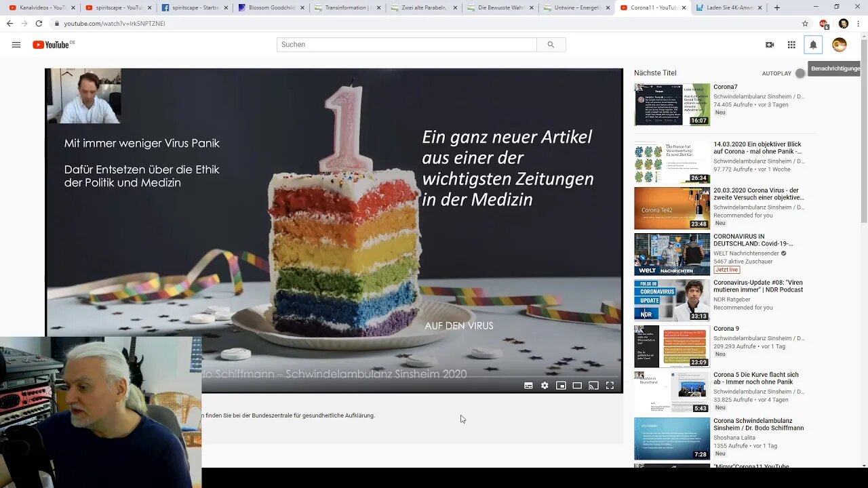Switch to Blossom Goodchild tab
868x488 pixels.
pos(271,7)
